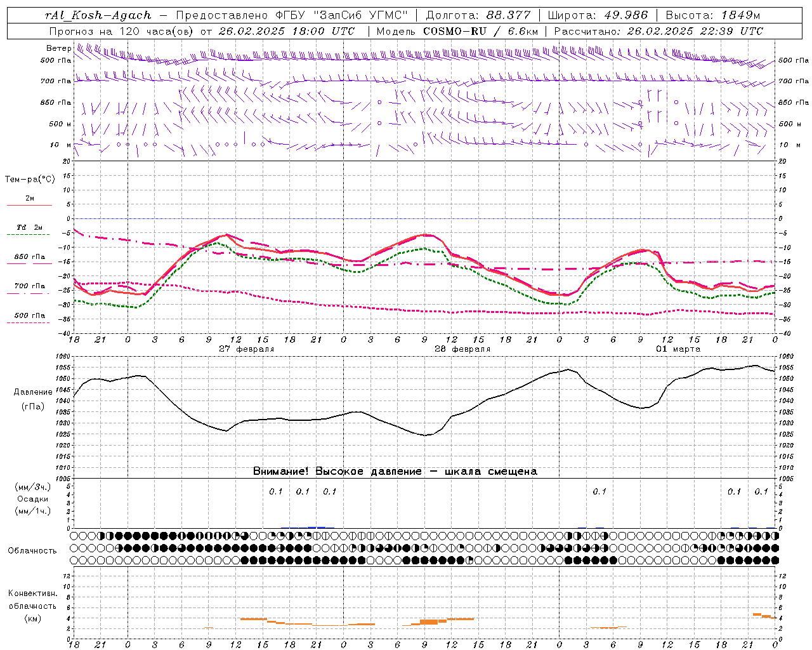
Task: Click the шкала смещена text
Action: coord(491,472)
